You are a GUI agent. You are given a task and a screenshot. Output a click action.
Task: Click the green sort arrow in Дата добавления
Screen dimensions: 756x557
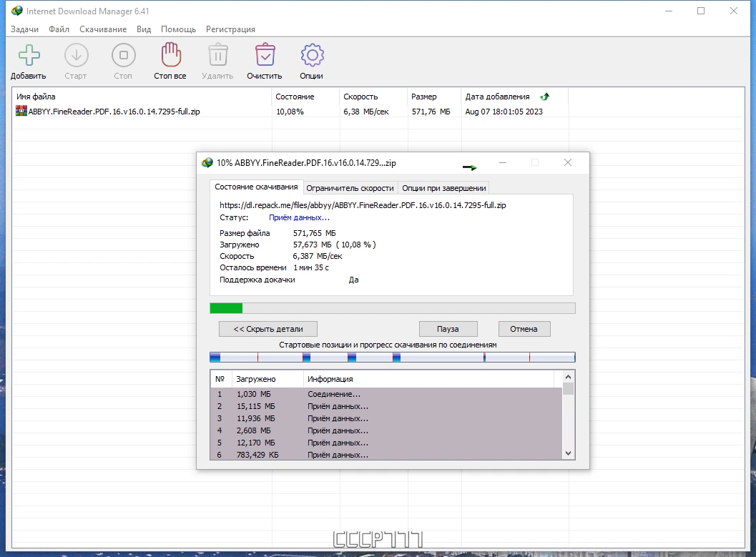545,97
